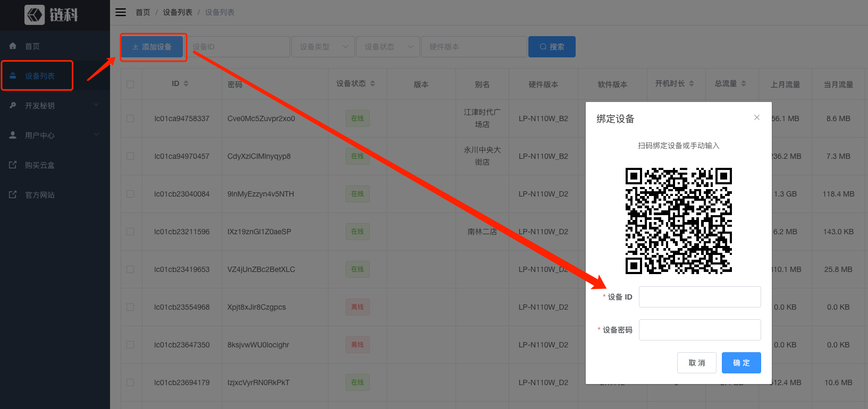Click the first 设备列表 breadcrumb link
This screenshot has width=868, height=409.
178,12
